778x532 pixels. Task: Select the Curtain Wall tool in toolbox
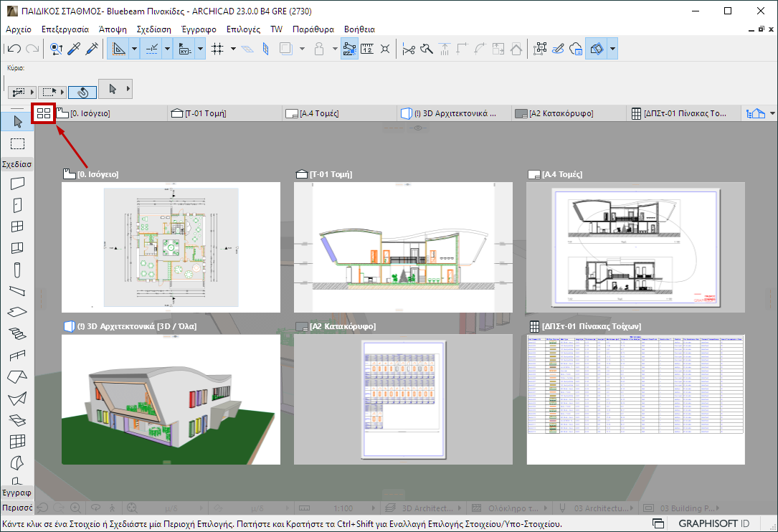pos(17,440)
